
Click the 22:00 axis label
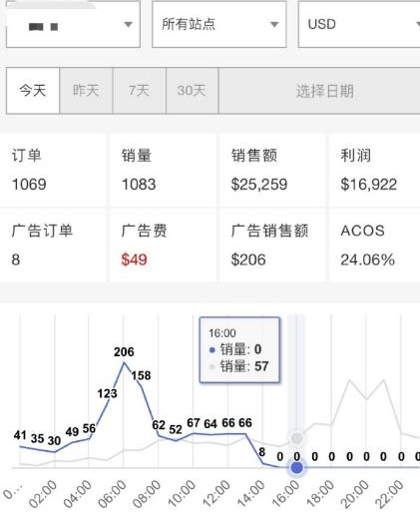click(x=390, y=493)
